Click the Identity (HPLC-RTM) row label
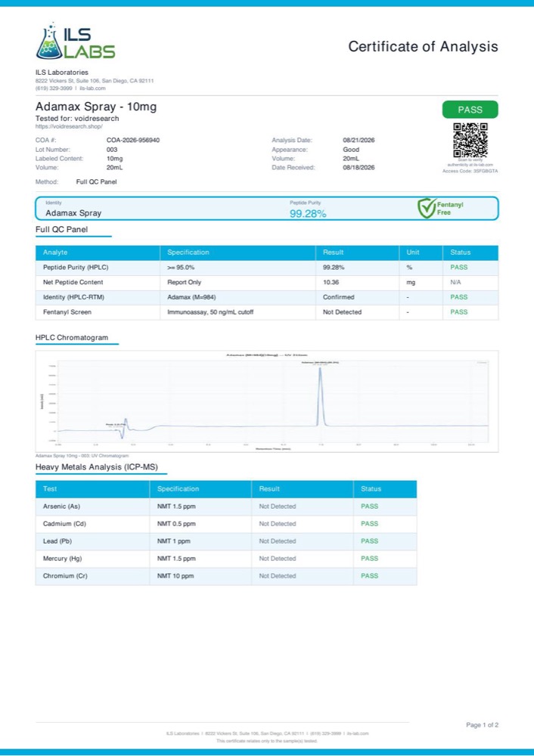Viewport: 534px width, 756px height. (x=73, y=297)
